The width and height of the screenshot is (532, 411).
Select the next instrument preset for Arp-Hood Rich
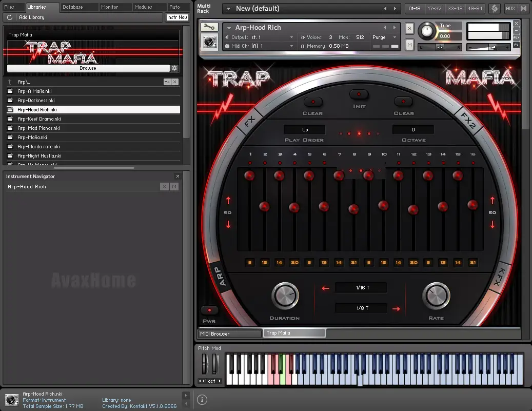click(394, 28)
